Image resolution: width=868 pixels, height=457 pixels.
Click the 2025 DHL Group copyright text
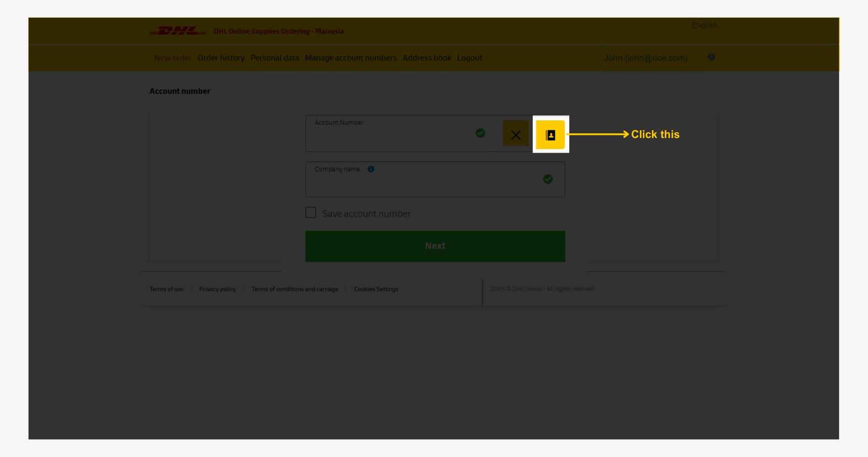[x=542, y=289]
